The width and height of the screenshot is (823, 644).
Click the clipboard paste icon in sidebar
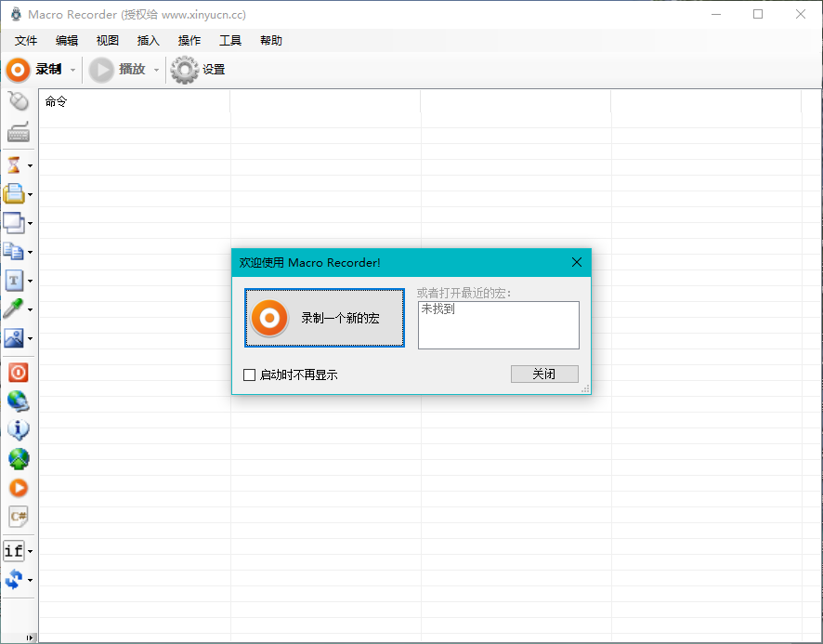point(14,194)
